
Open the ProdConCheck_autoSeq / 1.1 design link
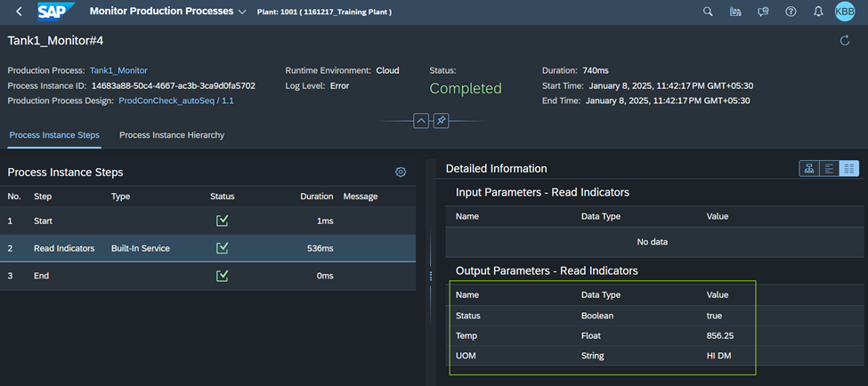coord(174,101)
